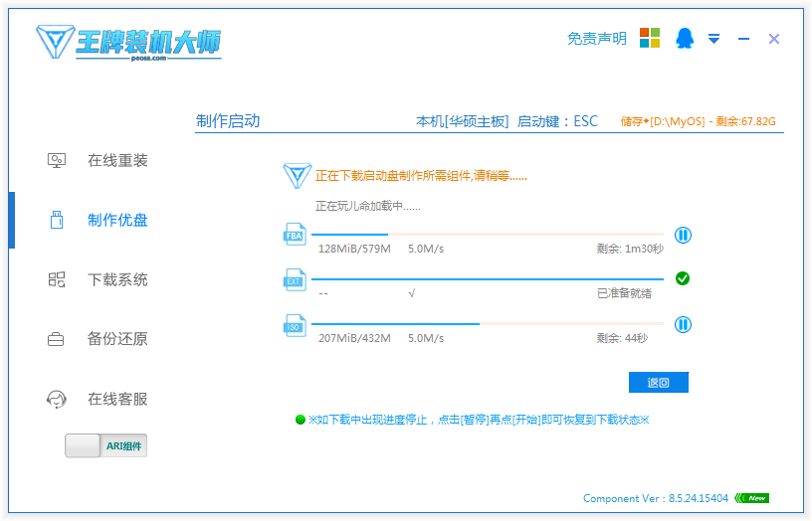Screen dimensions: 812x521
Task: Click the green checkmark for EXT
Action: click(683, 278)
